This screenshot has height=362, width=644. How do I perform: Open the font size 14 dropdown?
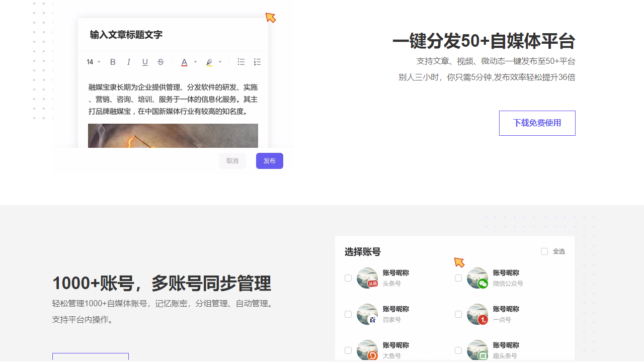(x=94, y=62)
